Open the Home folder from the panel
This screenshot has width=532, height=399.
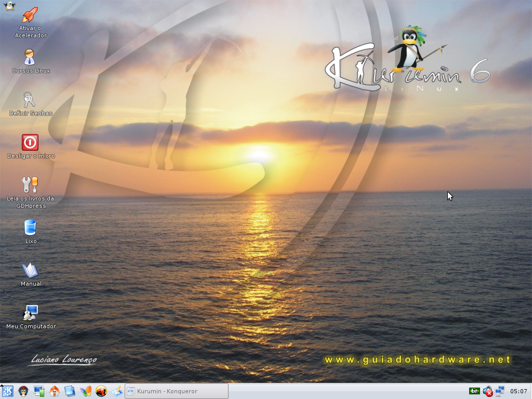(x=54, y=392)
